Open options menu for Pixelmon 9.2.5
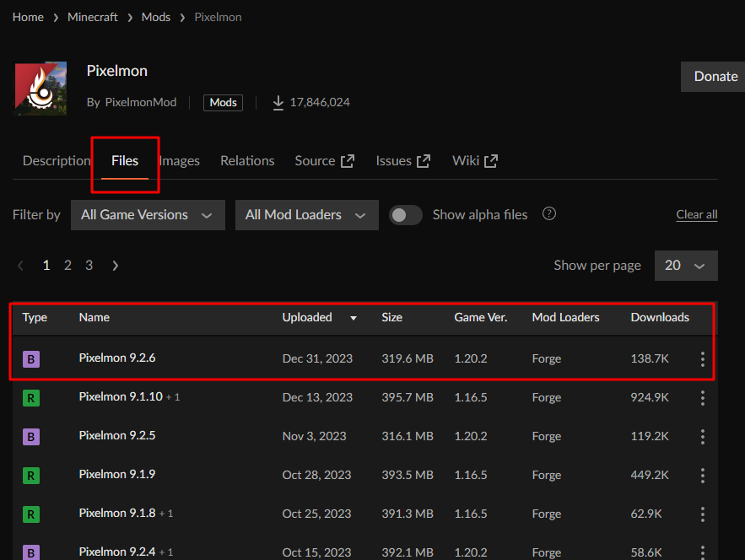 702,437
